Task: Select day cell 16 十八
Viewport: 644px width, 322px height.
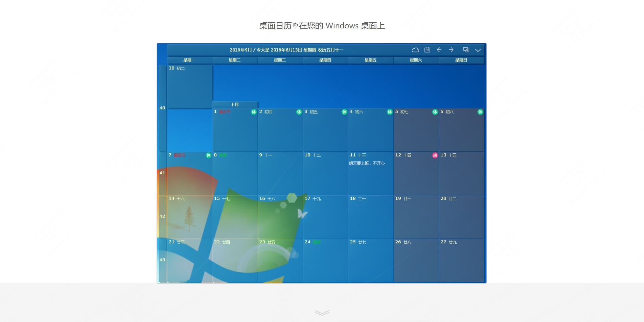Action: (x=280, y=217)
